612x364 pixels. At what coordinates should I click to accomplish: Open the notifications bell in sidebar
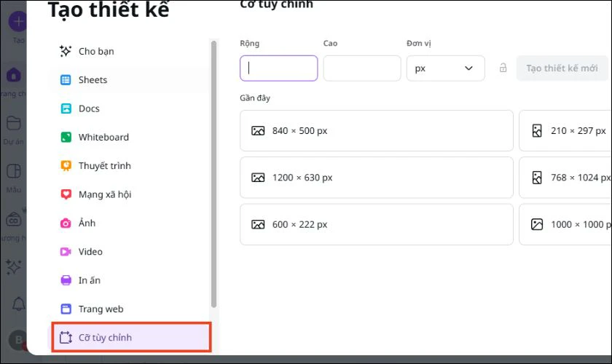tap(18, 304)
